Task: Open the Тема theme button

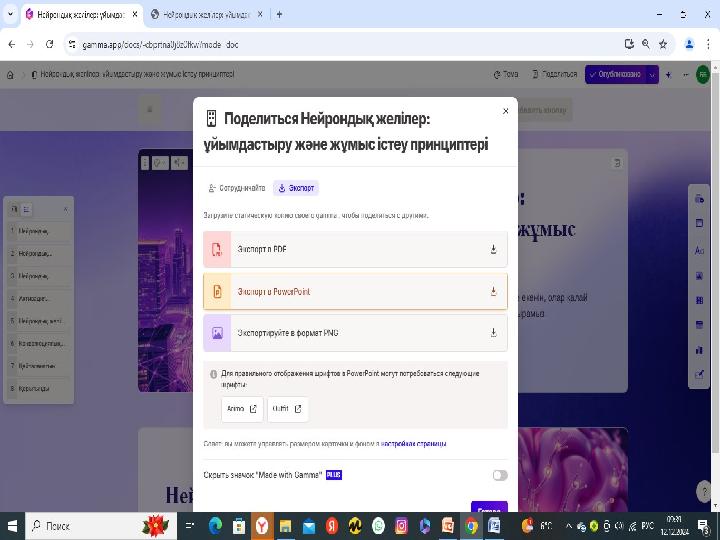Action: pos(506,74)
